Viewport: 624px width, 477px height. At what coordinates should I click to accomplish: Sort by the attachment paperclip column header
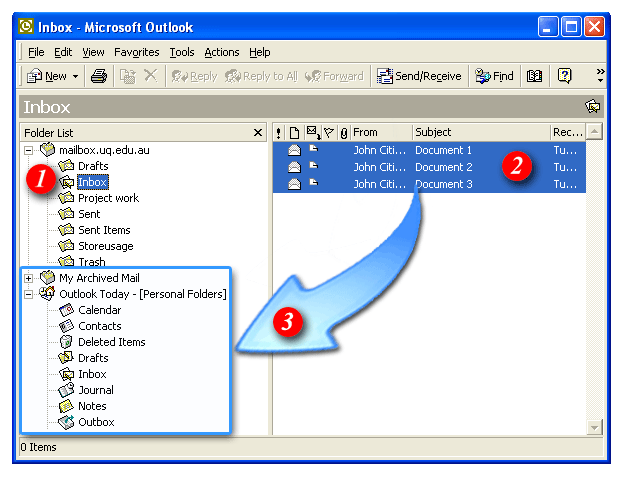click(x=344, y=132)
